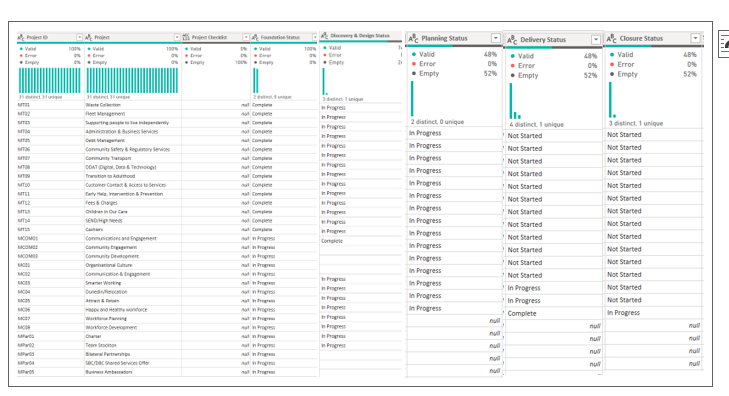Image resolution: width=729 pixels, height=396 pixels.
Task: Select the Workforce Planning project cell
Action: tap(133, 319)
